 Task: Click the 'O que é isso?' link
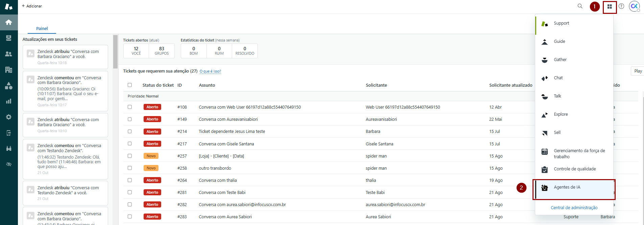(210, 72)
